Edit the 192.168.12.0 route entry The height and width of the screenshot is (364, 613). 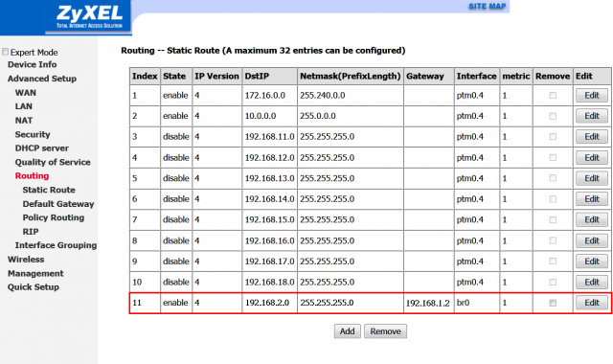pos(592,157)
